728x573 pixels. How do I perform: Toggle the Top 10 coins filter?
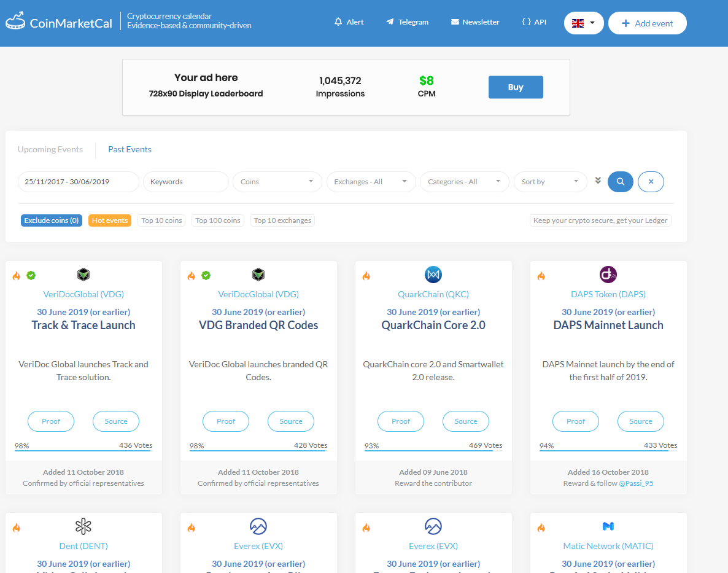pyautogui.click(x=161, y=220)
